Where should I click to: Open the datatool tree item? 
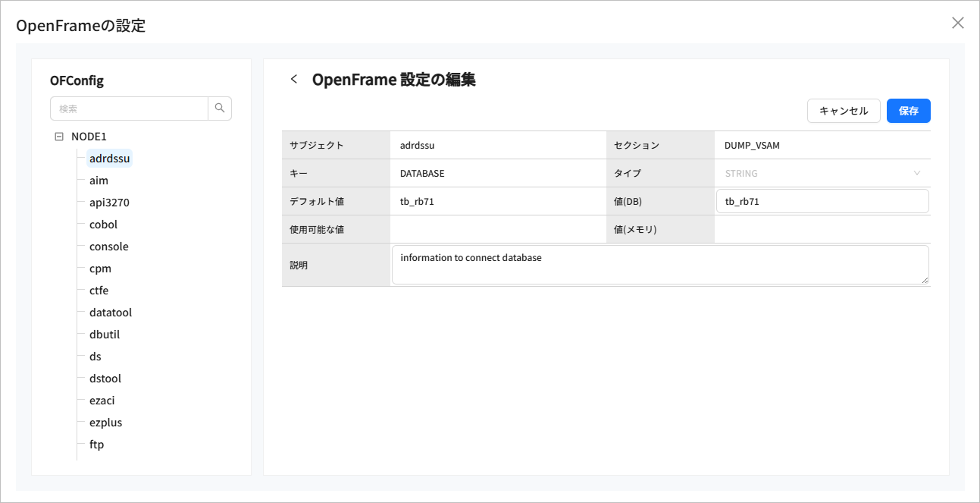[x=111, y=313]
